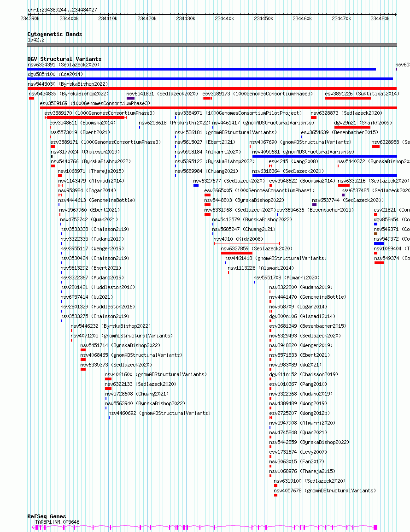Open the nsv6335373 (Sedlazeck2020) entry
This screenshot has width=410, height=532.
116,365
